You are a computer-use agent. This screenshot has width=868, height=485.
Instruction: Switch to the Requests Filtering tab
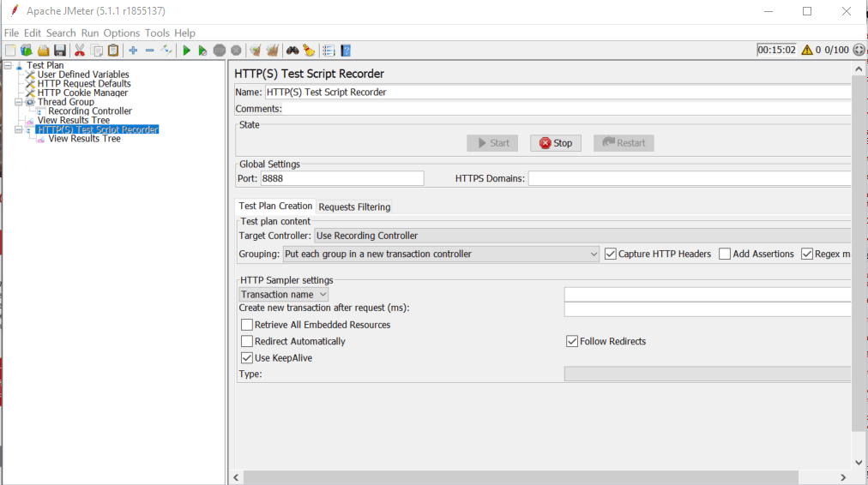[x=354, y=207]
